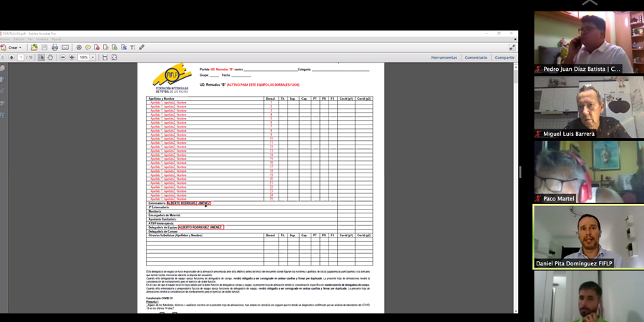Open the Herramientas pane
Screen dimensions: 644x322
(444, 57)
